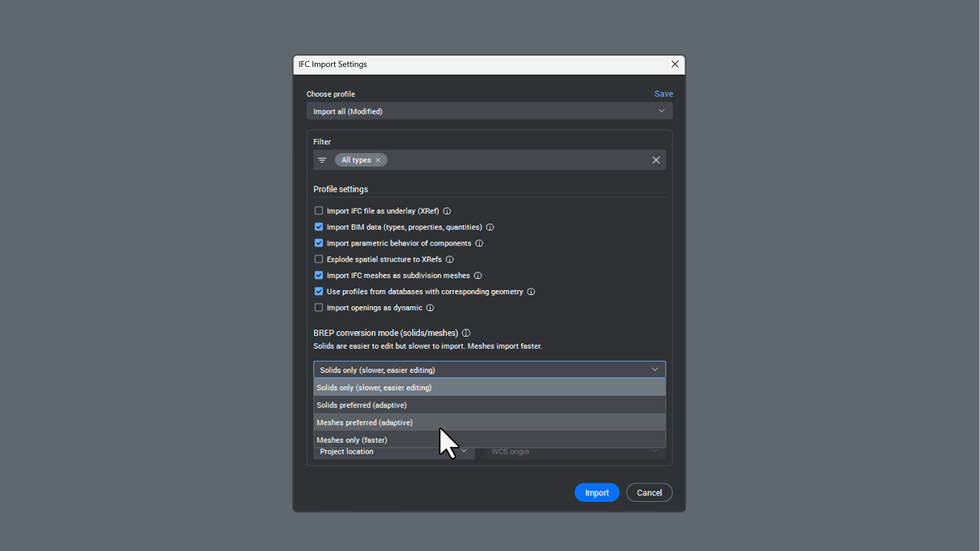This screenshot has height=551, width=980.
Task: Cancel the IFC import settings
Action: [x=649, y=493]
